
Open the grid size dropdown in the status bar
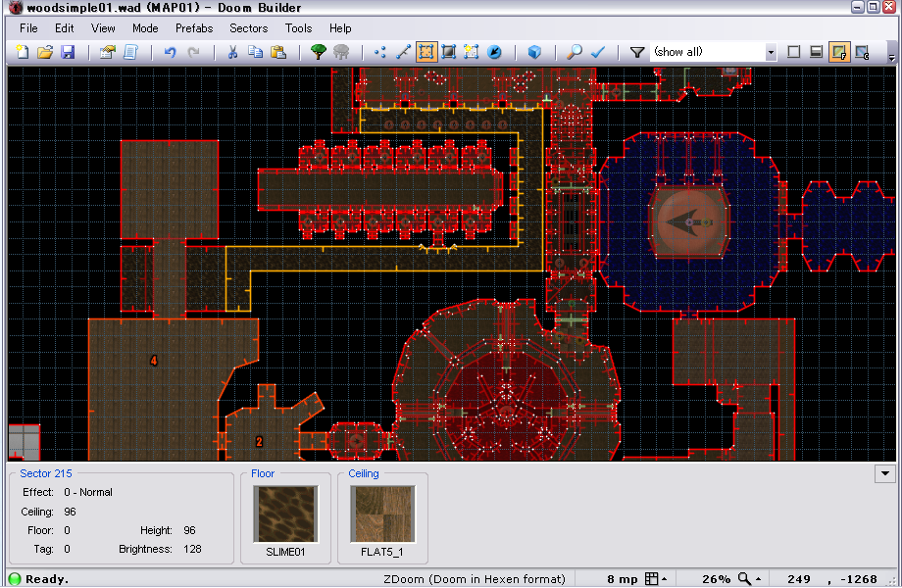pos(656,579)
